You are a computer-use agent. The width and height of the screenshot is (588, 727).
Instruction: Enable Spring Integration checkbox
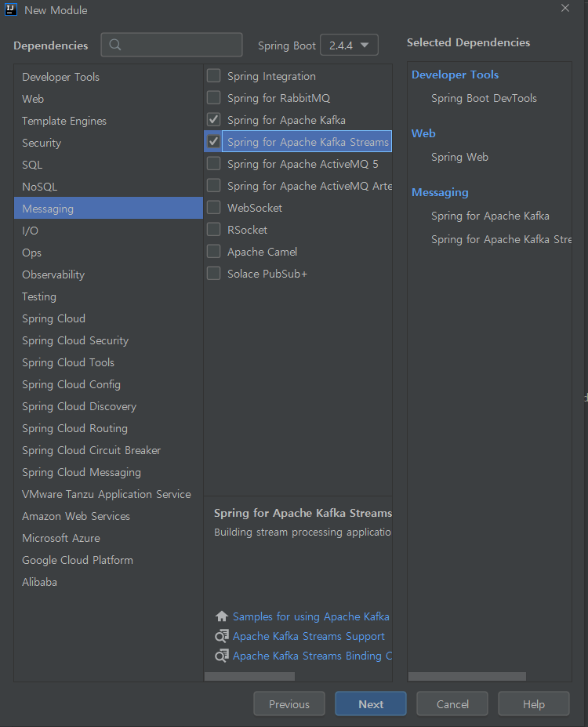213,75
